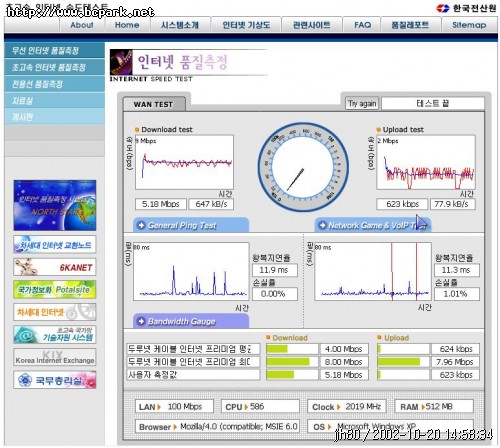Select 전용선 품질측정 in sidebar

tap(54, 84)
